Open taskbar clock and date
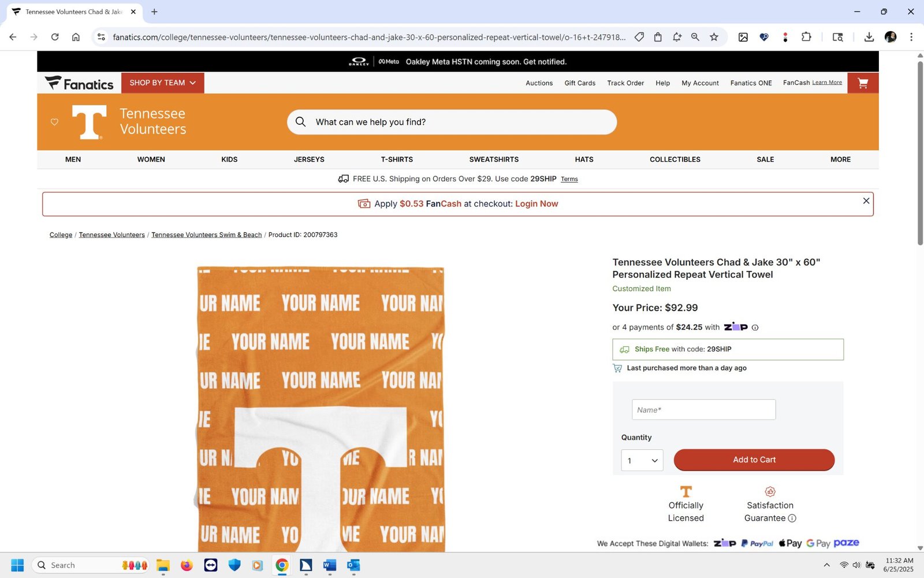This screenshot has height=578, width=924. [x=899, y=565]
